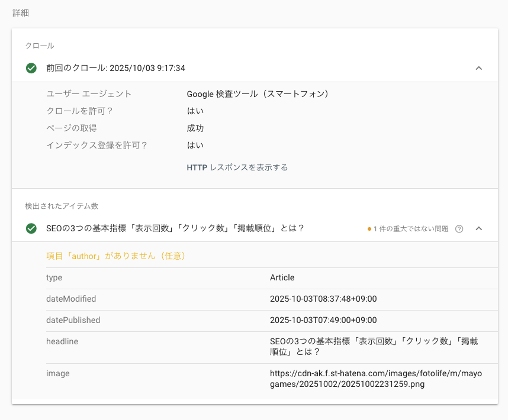Screen dimensions: 508x420
Task: Click 2025-10-03T07:49:00+09:00 value
Action: point(323,320)
